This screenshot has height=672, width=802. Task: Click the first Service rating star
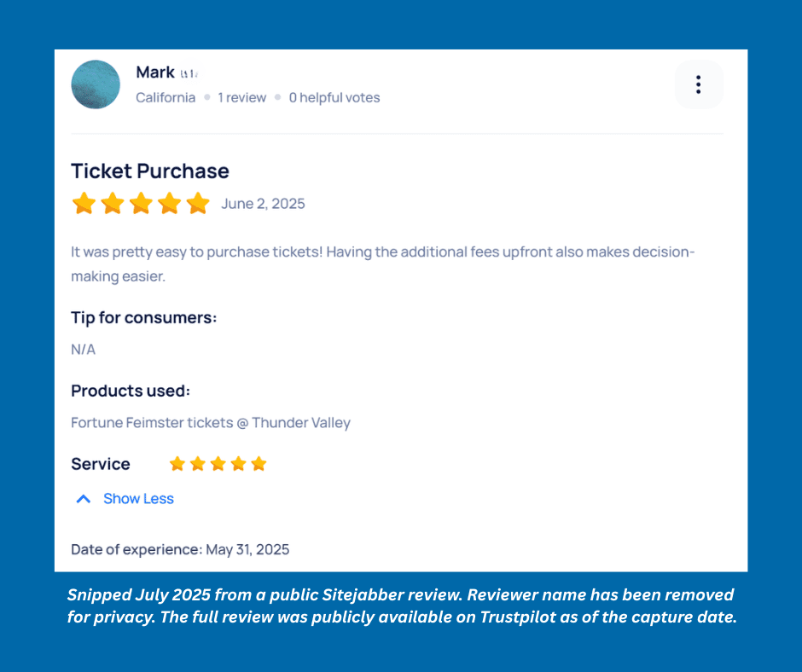[177, 464]
